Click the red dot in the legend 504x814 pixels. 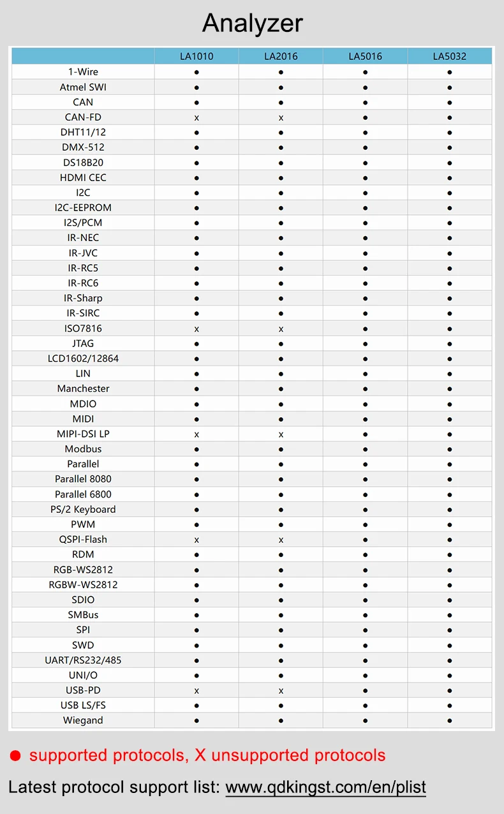tap(16, 756)
